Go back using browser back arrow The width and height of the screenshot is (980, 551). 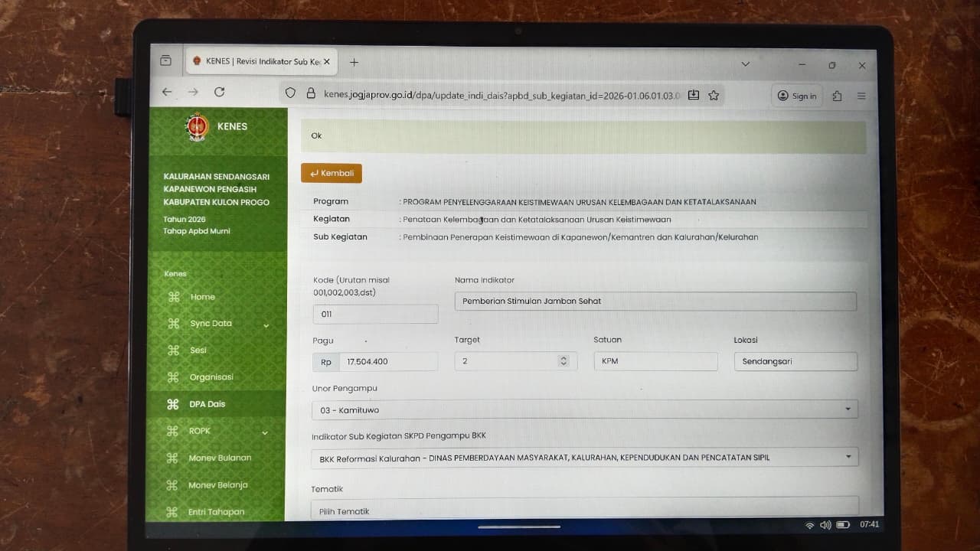pyautogui.click(x=167, y=92)
